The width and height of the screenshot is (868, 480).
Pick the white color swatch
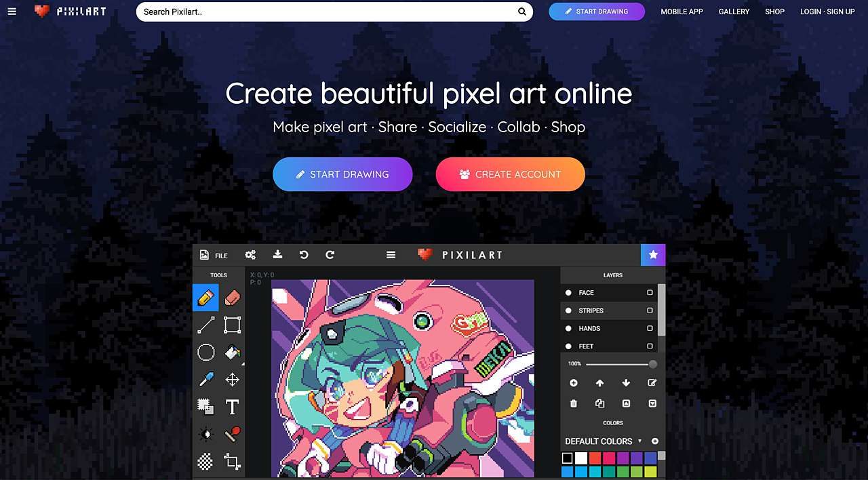click(x=581, y=458)
